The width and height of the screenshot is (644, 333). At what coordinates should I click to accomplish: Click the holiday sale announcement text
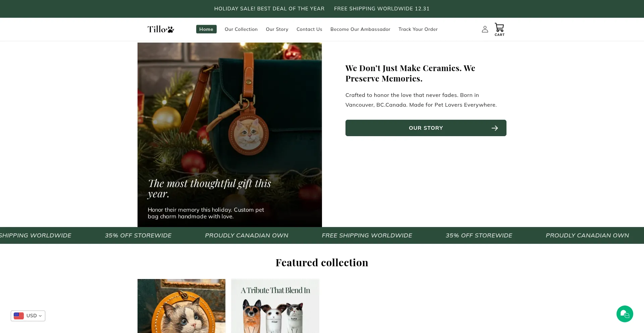tap(269, 9)
